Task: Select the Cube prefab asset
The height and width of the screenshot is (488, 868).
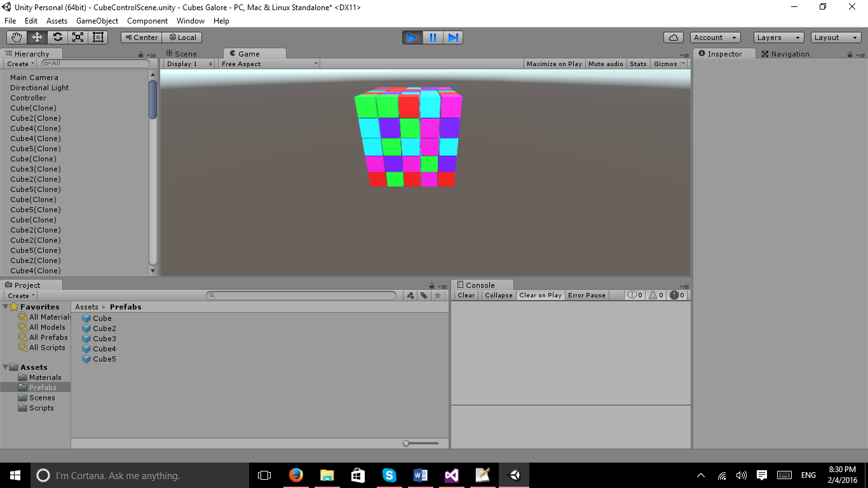Action: tap(97, 318)
